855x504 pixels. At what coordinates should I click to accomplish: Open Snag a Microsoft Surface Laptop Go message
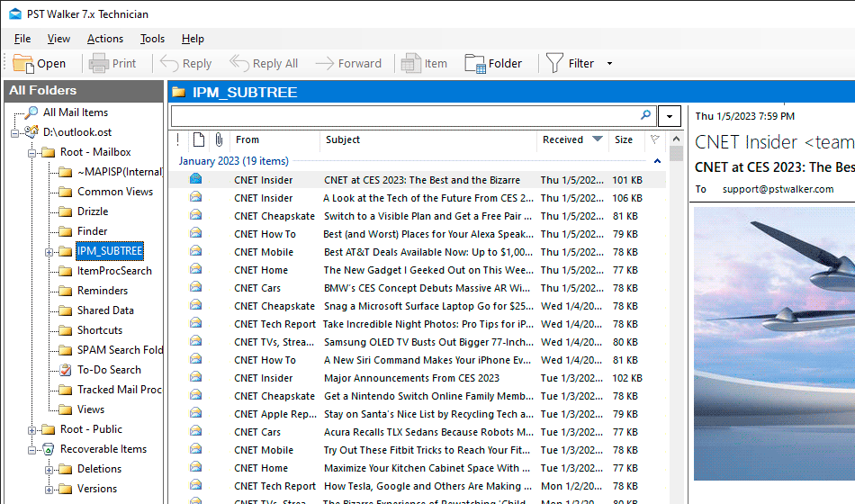click(x=417, y=306)
